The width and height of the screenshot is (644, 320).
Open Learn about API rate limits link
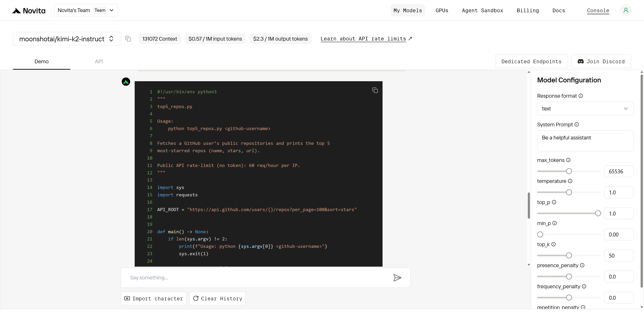(x=366, y=39)
